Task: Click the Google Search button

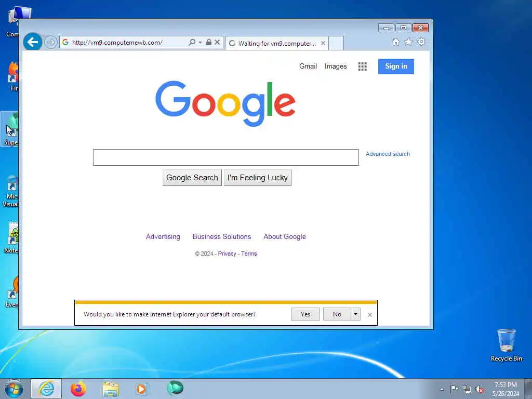Action: [x=192, y=178]
